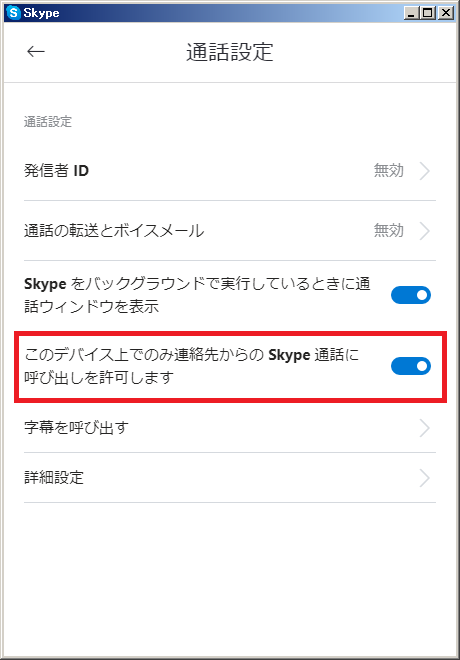460x660 pixels.
Task: Toggle 通話ウィンドウを表示 background call window switch
Action: [411, 295]
